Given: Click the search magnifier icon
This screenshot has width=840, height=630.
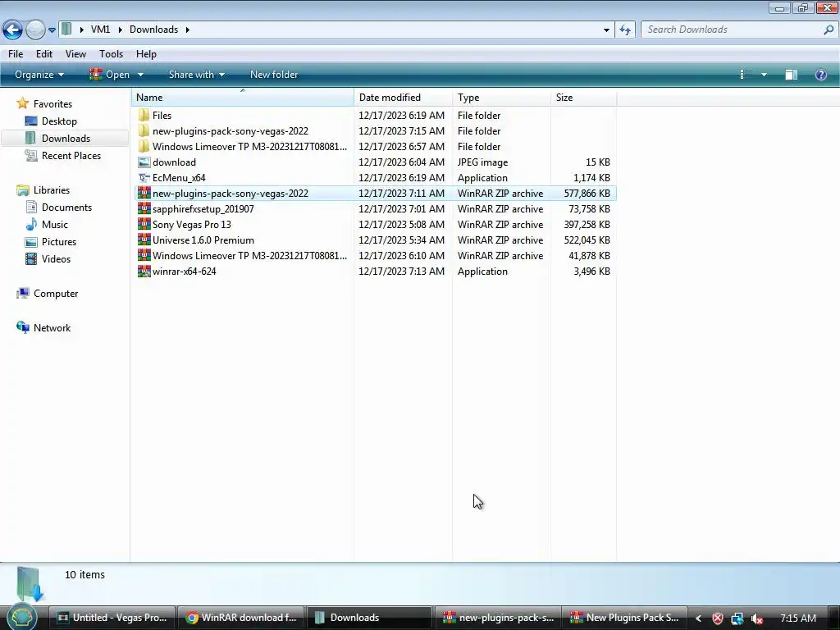Looking at the screenshot, I should [829, 30].
